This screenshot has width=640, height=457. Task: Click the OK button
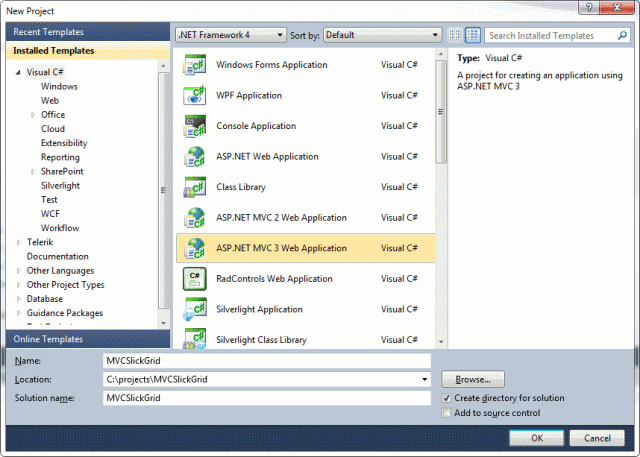point(537,438)
